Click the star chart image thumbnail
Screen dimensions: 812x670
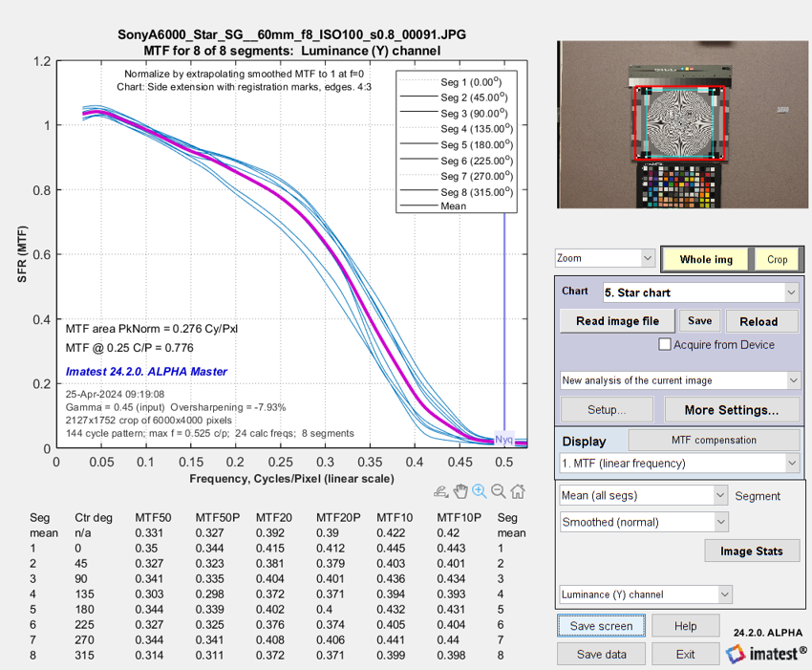[x=680, y=124]
